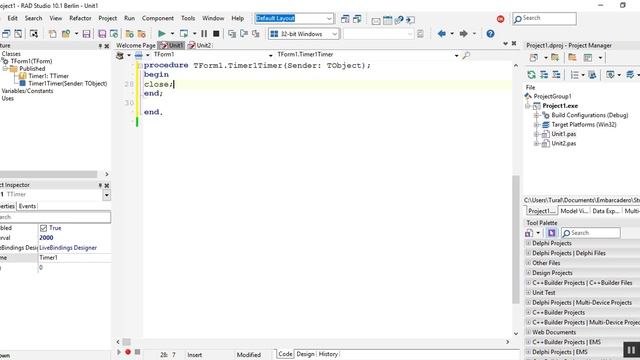This screenshot has height=360, width=640.
Task: Create a new item in the toolbar
Action: (x=52, y=33)
